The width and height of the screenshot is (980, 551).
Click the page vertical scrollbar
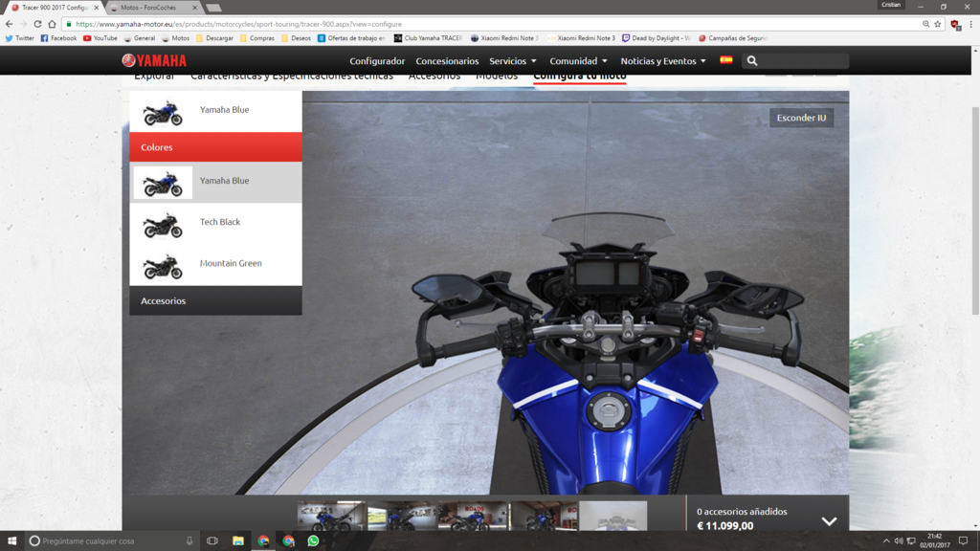point(975,209)
